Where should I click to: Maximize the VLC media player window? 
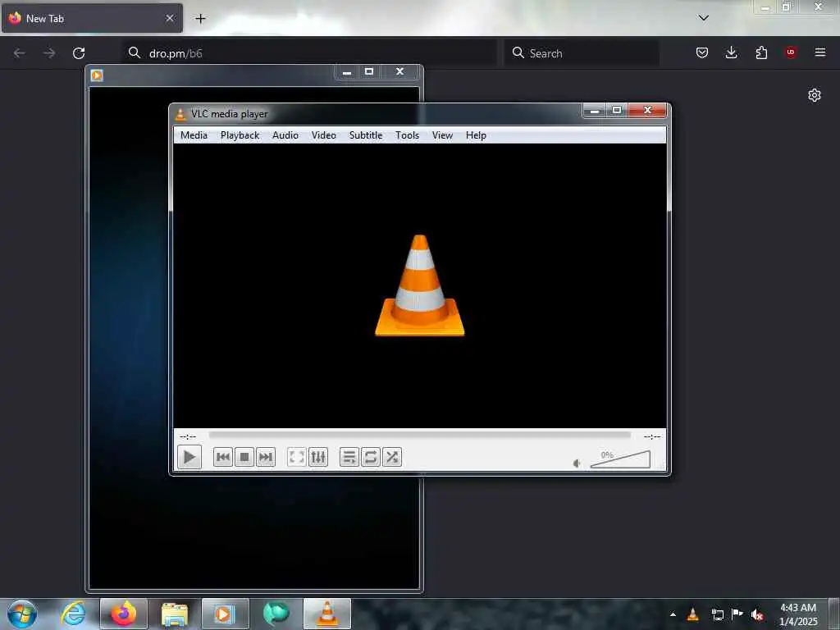[617, 111]
